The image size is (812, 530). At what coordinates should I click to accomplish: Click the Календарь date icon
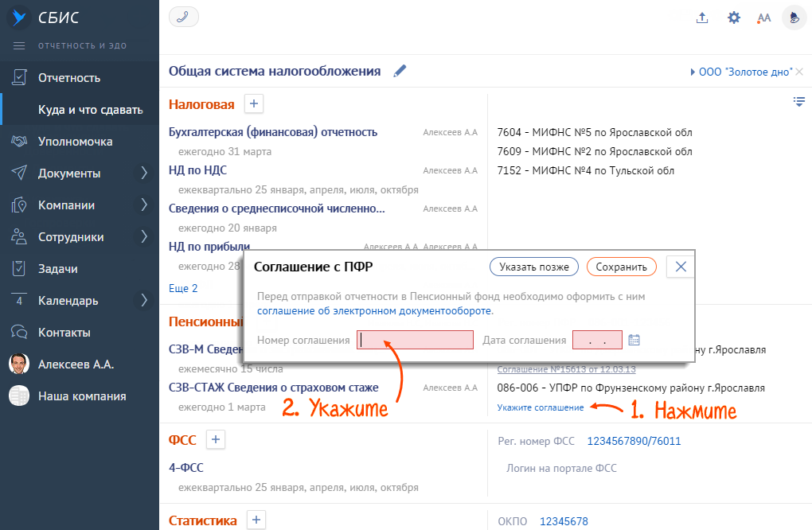tap(19, 300)
